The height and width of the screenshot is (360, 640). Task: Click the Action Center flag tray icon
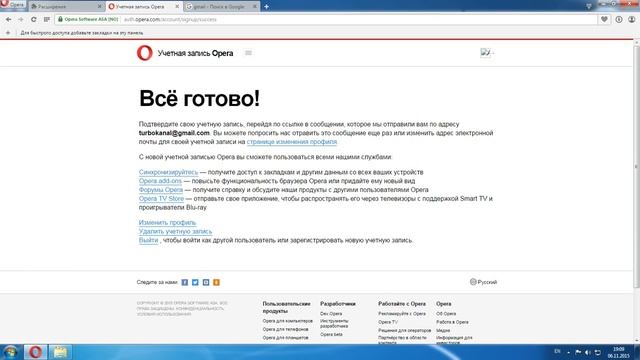(x=578, y=352)
